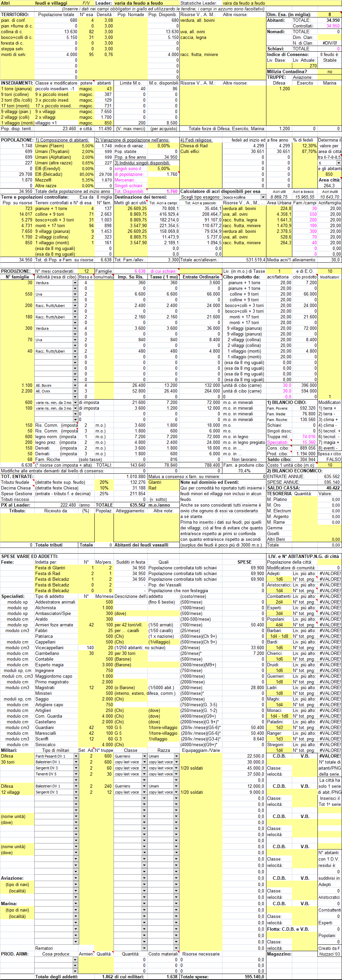This screenshot has height=980, width=342.
Task: Select the ENTRATE ANNUE value 635.562
Action: click(330, 477)
